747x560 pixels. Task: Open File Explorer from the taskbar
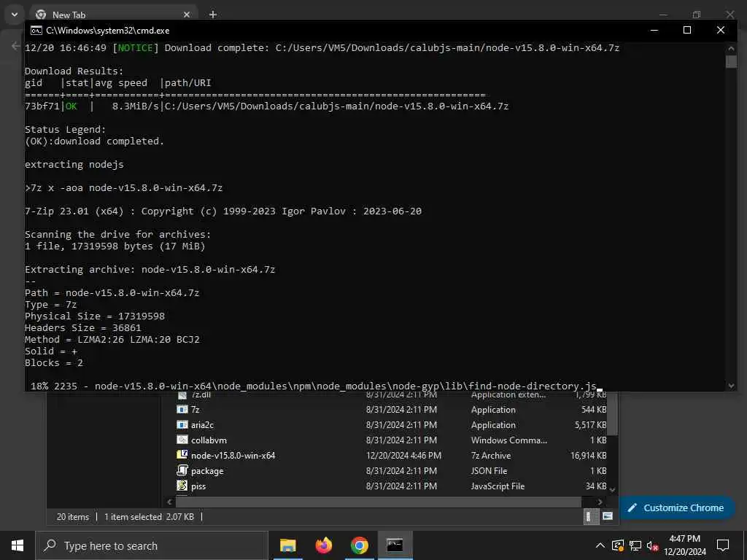287,545
